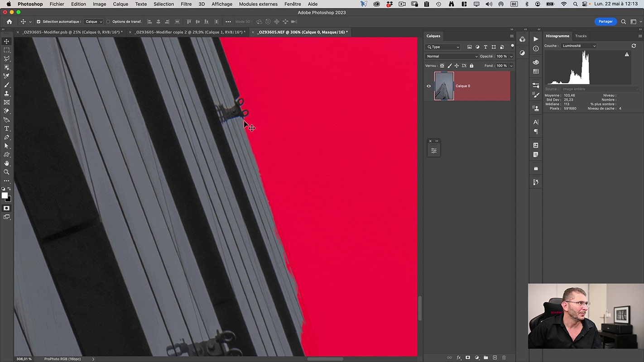644x362 pixels.
Task: Toggle Sélection automatique checkbox
Action: (x=38, y=22)
